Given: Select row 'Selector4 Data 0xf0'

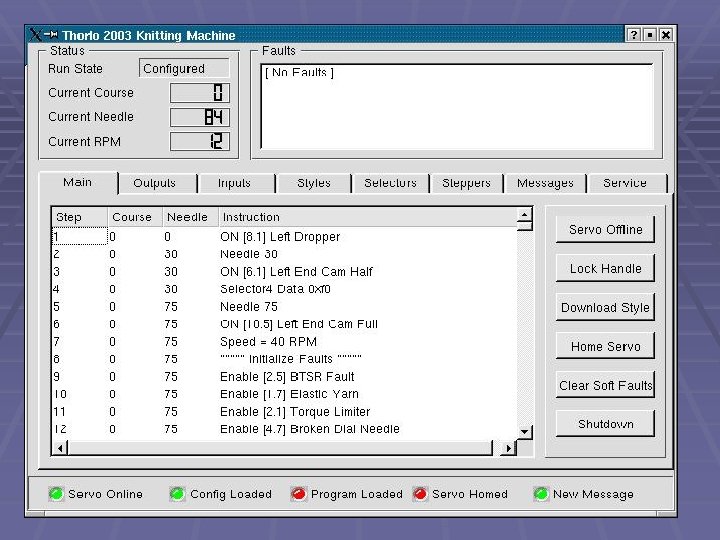Looking at the screenshot, I should [284, 289].
